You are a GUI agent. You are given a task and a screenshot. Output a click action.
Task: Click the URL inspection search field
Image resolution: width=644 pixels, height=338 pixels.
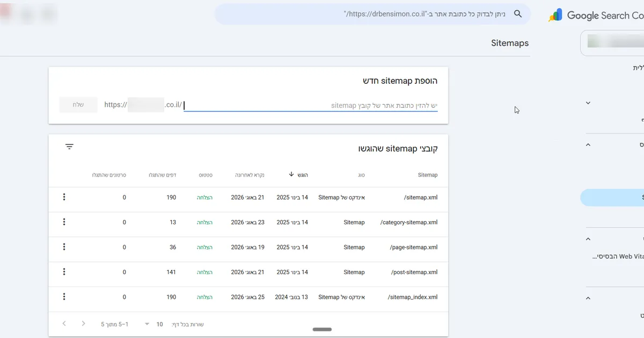point(372,14)
